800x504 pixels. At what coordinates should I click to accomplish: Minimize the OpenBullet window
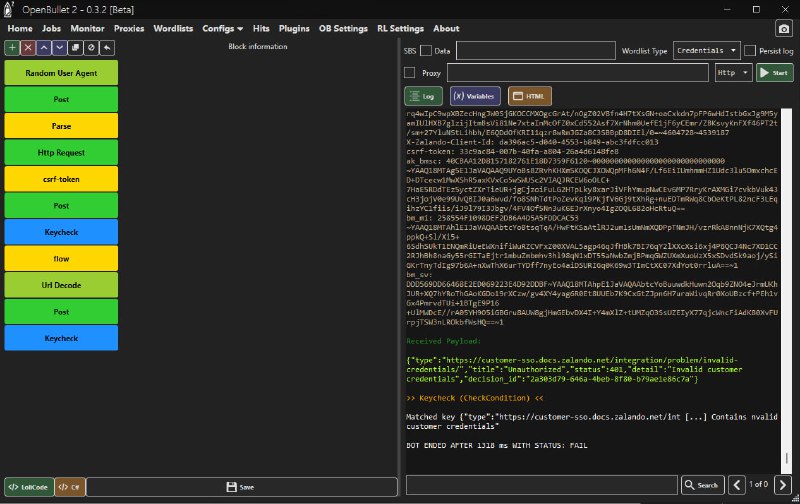(727, 9)
